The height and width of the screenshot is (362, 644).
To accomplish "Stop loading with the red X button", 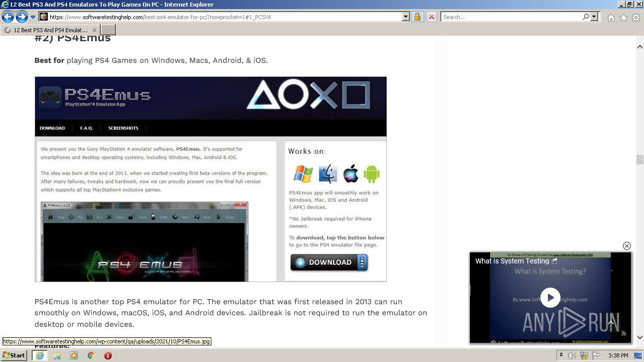I will pos(431,17).
